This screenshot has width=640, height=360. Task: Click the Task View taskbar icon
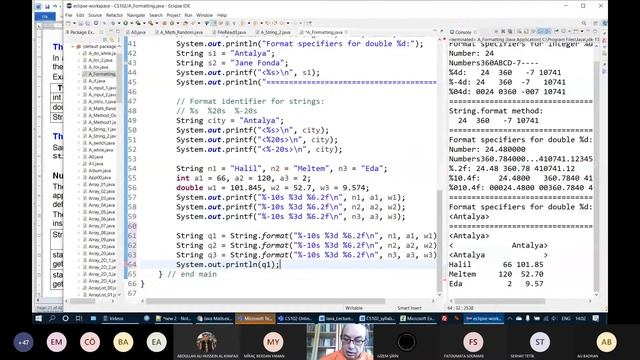[x=79, y=318]
